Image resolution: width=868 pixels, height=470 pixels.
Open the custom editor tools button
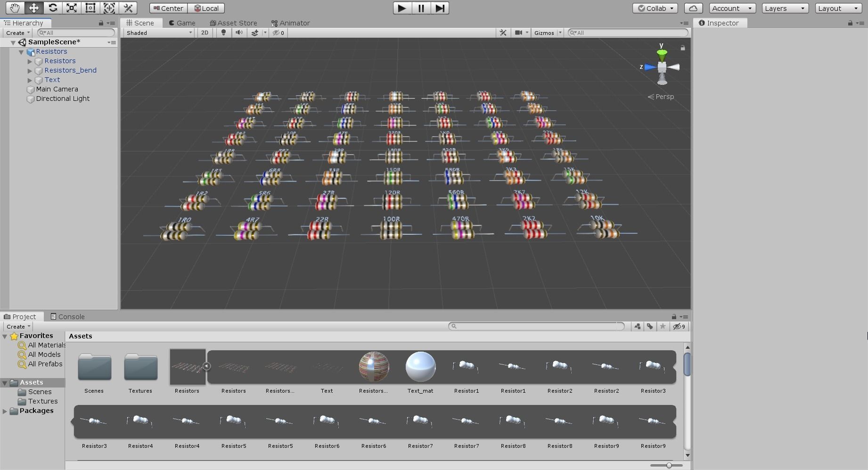tap(128, 8)
